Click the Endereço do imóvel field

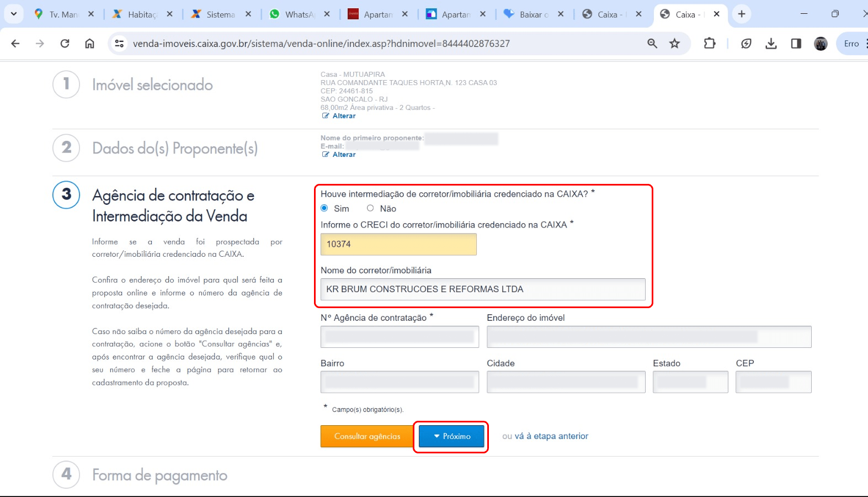649,337
